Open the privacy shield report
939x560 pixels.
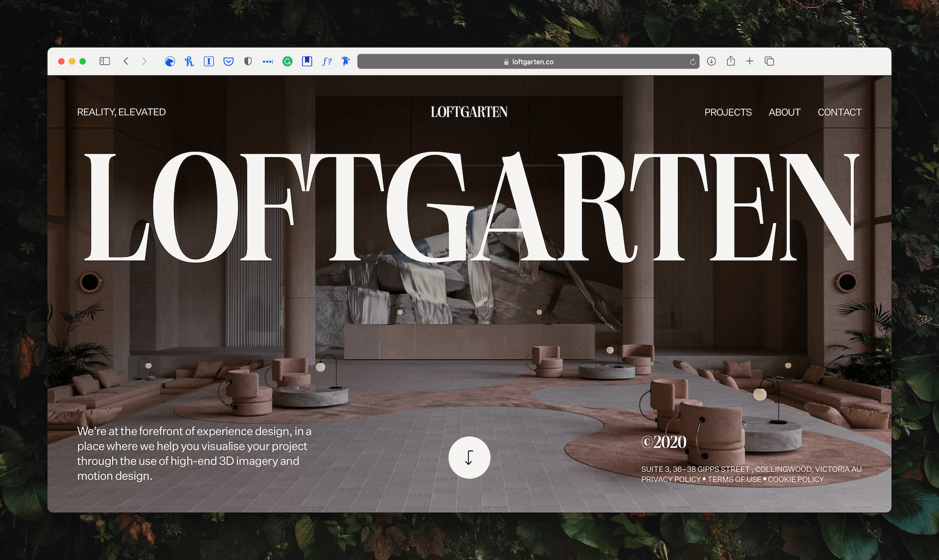[x=248, y=61]
